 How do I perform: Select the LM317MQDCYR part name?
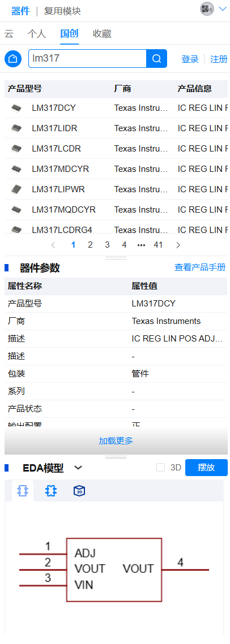point(64,210)
